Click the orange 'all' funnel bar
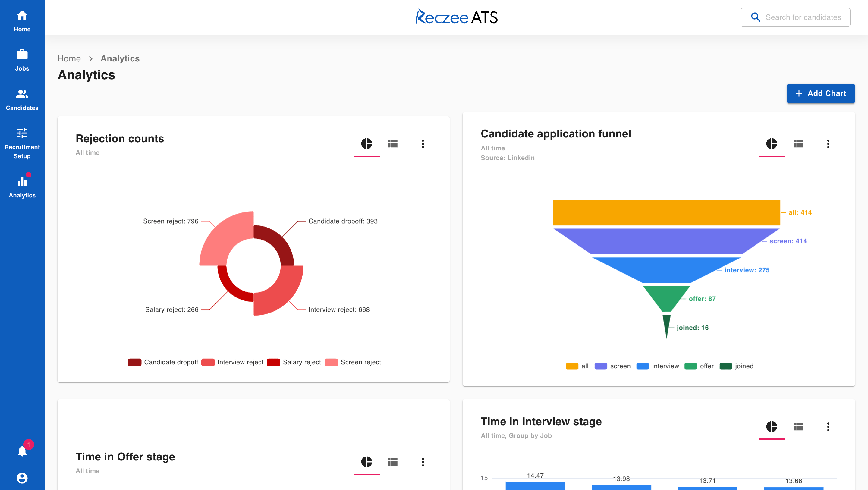 [x=666, y=213]
